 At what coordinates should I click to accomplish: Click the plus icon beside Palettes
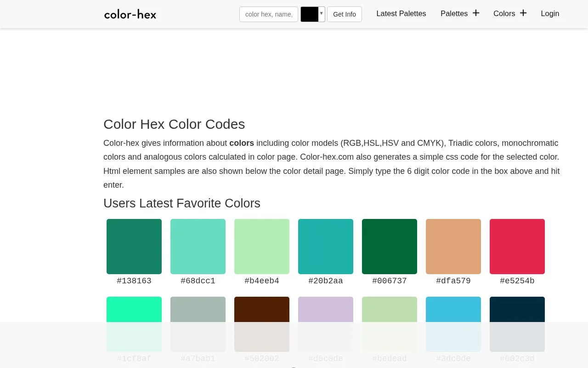click(x=476, y=13)
